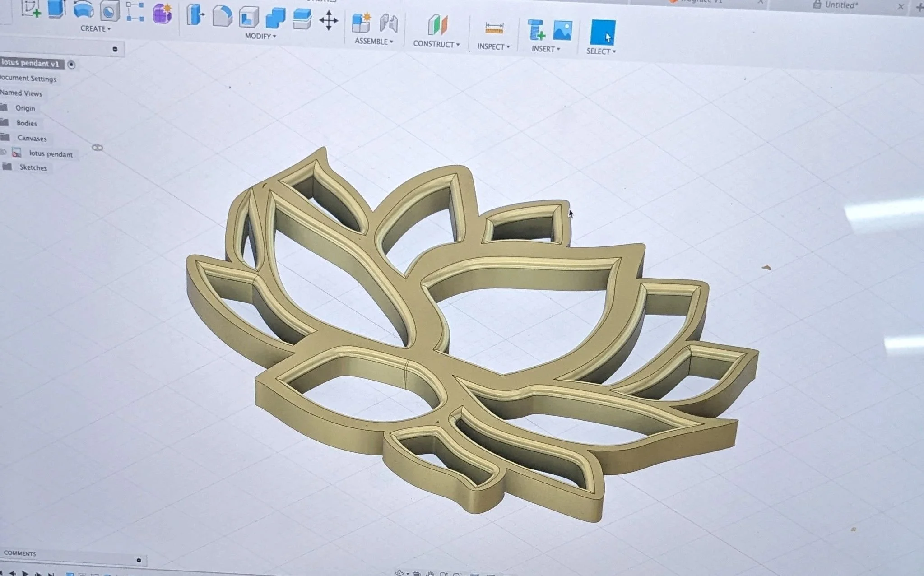This screenshot has width=924, height=576.
Task: Open the CREATE dropdown menu
Action: tap(95, 28)
